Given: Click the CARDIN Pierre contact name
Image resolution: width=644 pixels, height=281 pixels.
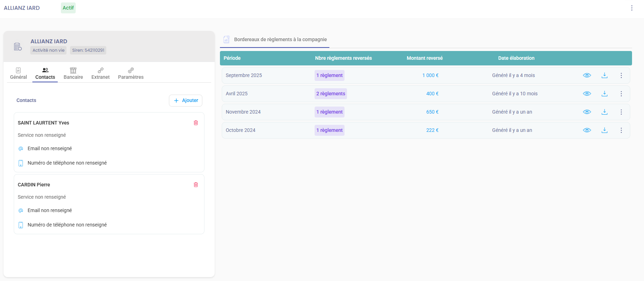Looking at the screenshot, I should point(34,185).
